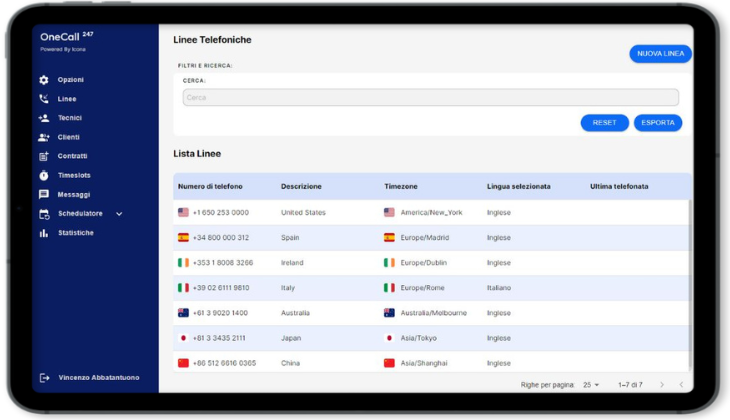
Task: Select the Clienti people icon
Action: 44,137
